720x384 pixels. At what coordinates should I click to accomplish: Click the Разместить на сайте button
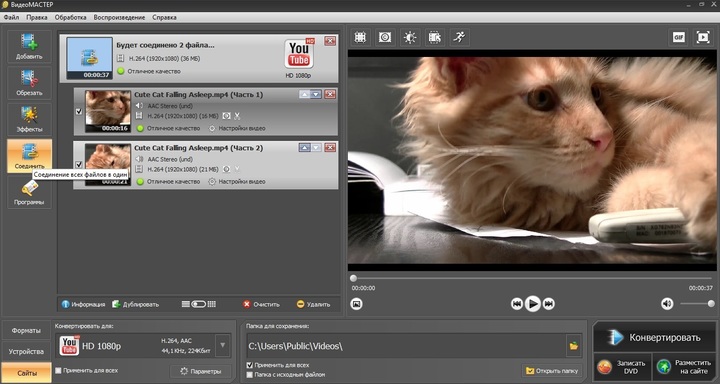[684, 367]
